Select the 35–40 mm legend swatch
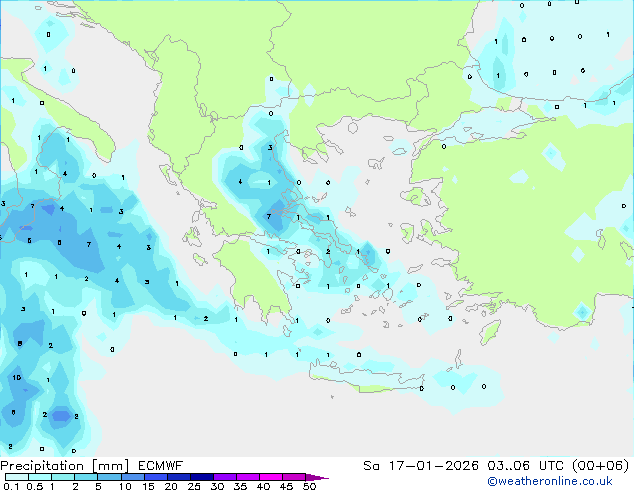The width and height of the screenshot is (634, 490). pyautogui.click(x=247, y=477)
